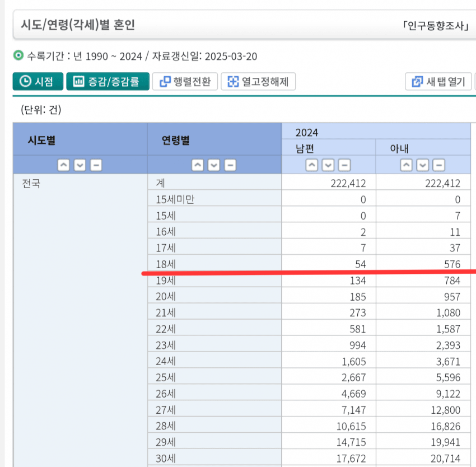
Task: Click the minus icon under 아내
Action: pyautogui.click(x=440, y=165)
